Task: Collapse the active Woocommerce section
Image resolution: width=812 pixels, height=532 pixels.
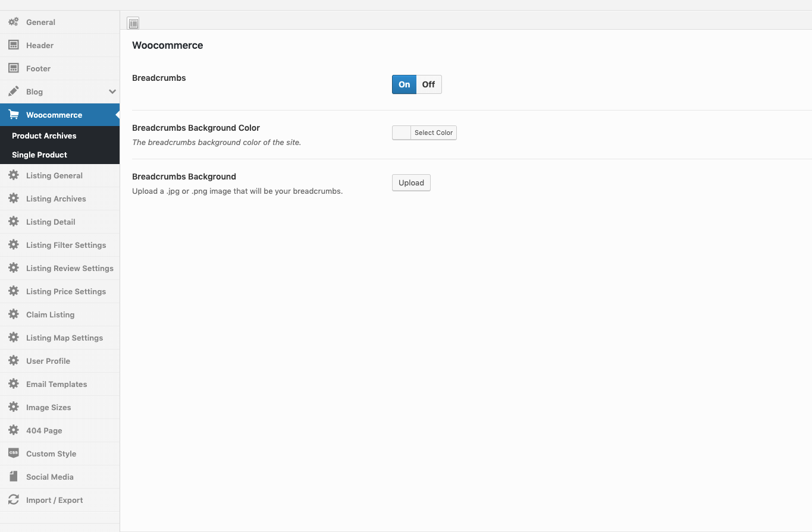Action: (x=54, y=115)
